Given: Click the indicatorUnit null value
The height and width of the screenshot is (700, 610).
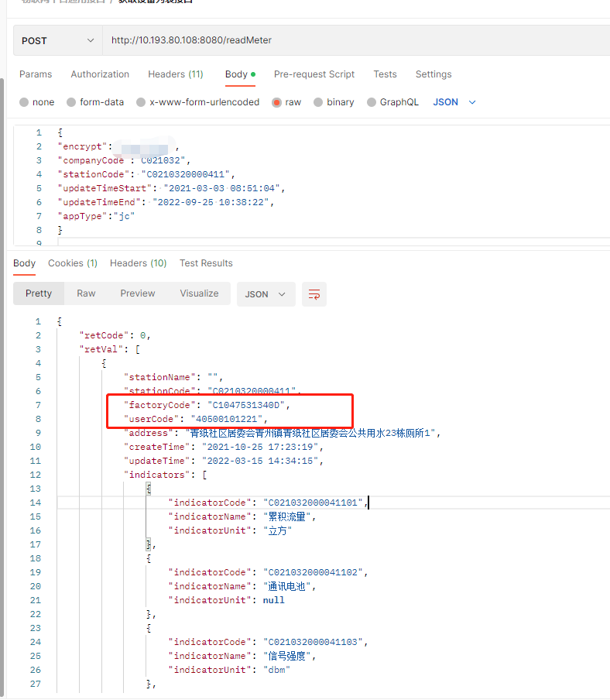Looking at the screenshot, I should point(273,600).
